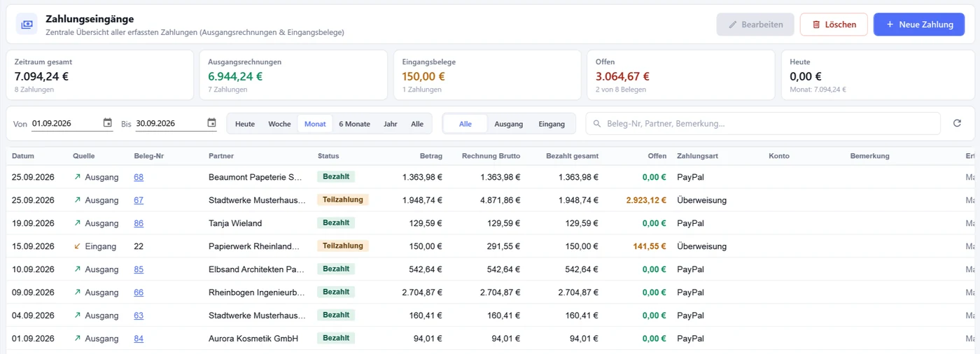This screenshot has width=980, height=354.
Task: Sort by Partner column header
Action: click(221, 156)
